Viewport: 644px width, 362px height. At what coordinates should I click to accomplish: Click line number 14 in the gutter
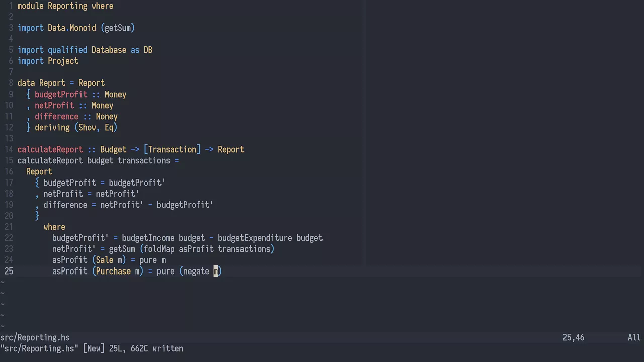point(9,150)
